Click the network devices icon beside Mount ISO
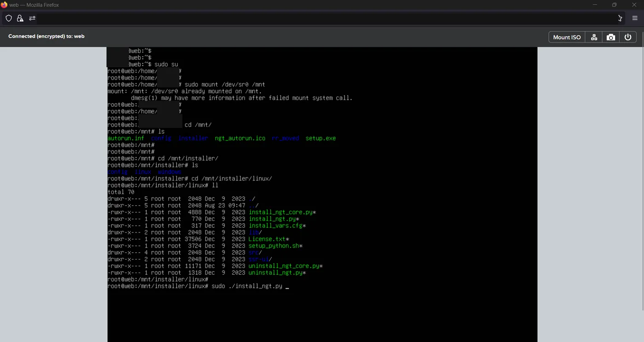Screen dimensions: 644x342 (594, 37)
